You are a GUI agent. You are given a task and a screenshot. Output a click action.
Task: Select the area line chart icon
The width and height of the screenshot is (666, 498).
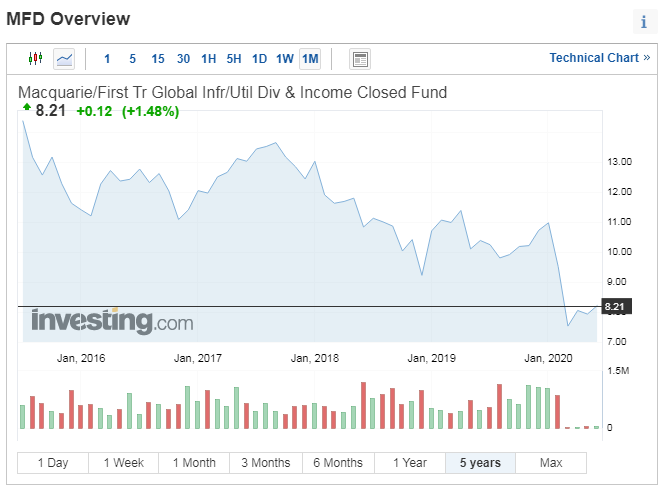pyautogui.click(x=64, y=59)
